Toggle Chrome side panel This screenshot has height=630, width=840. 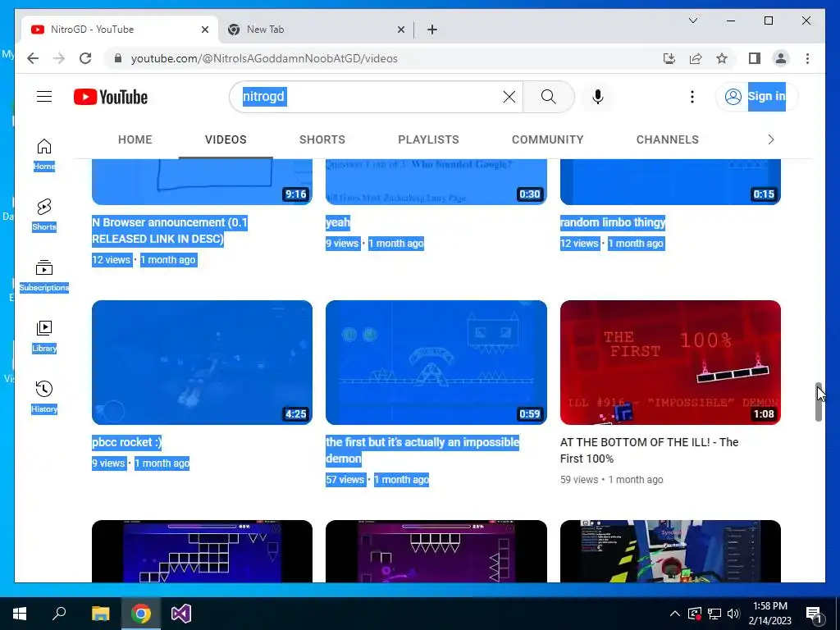click(755, 58)
